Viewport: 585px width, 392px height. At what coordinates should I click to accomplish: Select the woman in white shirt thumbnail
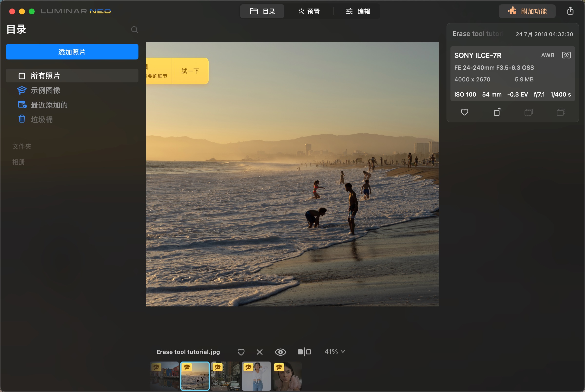(256, 376)
